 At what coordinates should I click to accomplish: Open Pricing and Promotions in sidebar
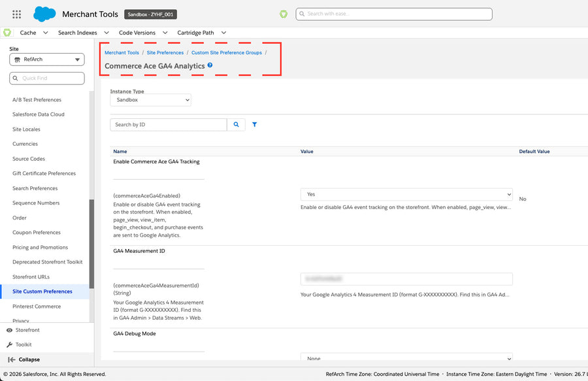40,248
